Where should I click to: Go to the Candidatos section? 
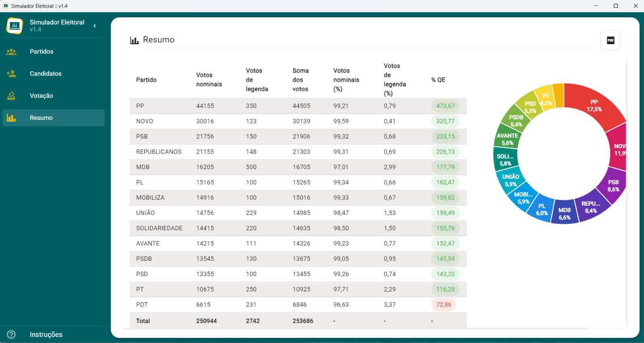tap(45, 74)
